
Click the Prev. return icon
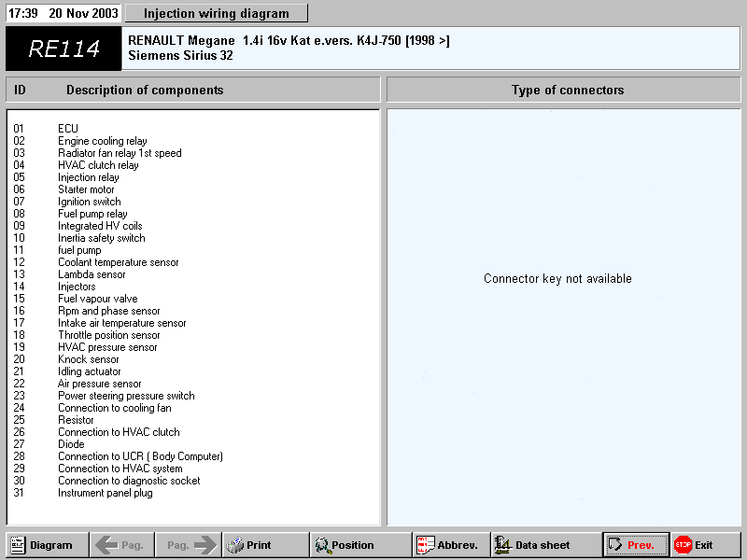pos(615,544)
